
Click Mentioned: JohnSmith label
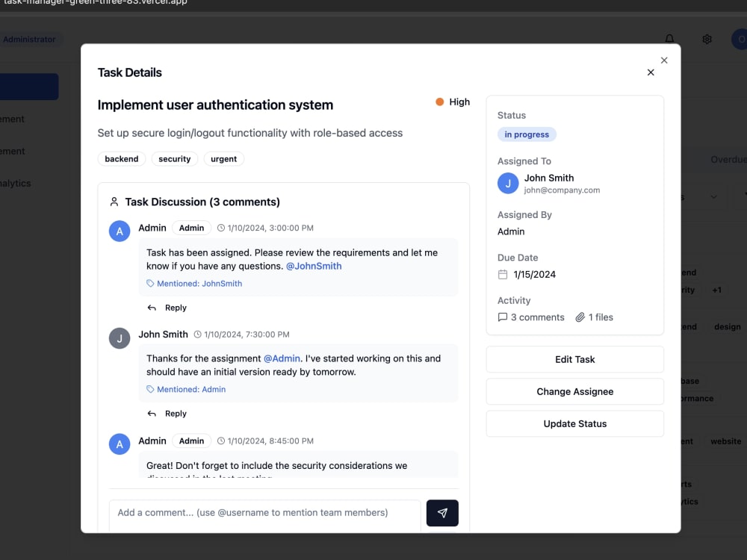coord(199,283)
